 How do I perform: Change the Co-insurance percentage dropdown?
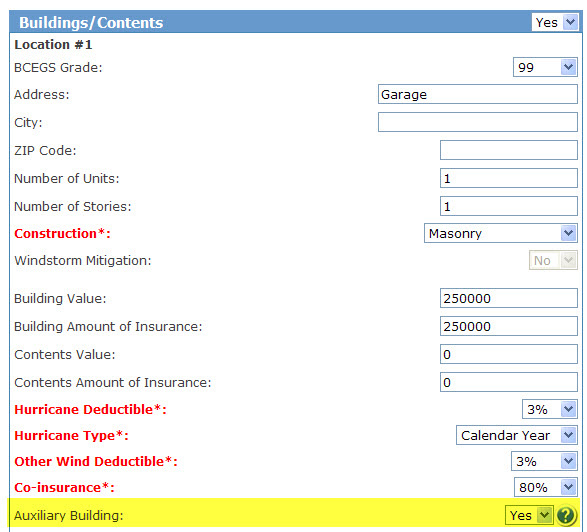pyautogui.click(x=545, y=487)
